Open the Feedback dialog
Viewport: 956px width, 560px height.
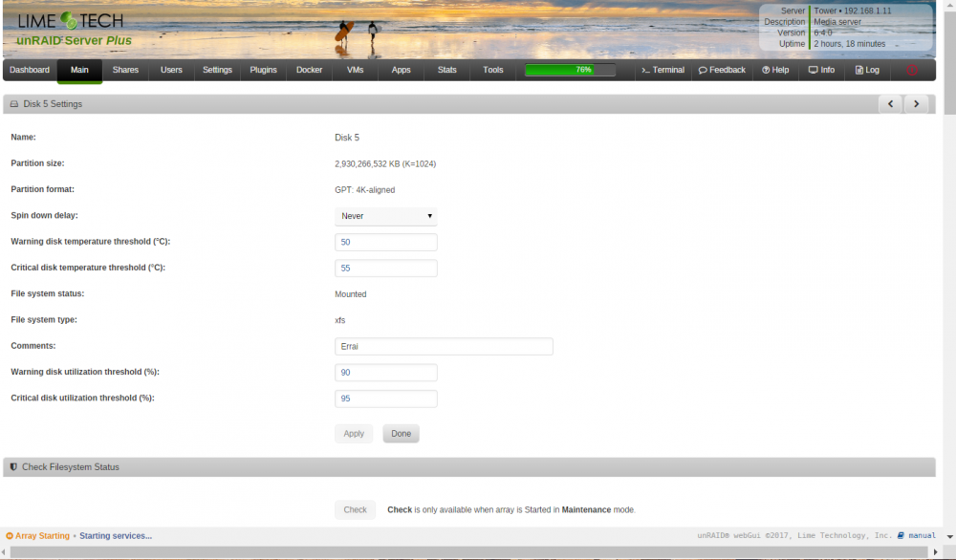point(722,70)
